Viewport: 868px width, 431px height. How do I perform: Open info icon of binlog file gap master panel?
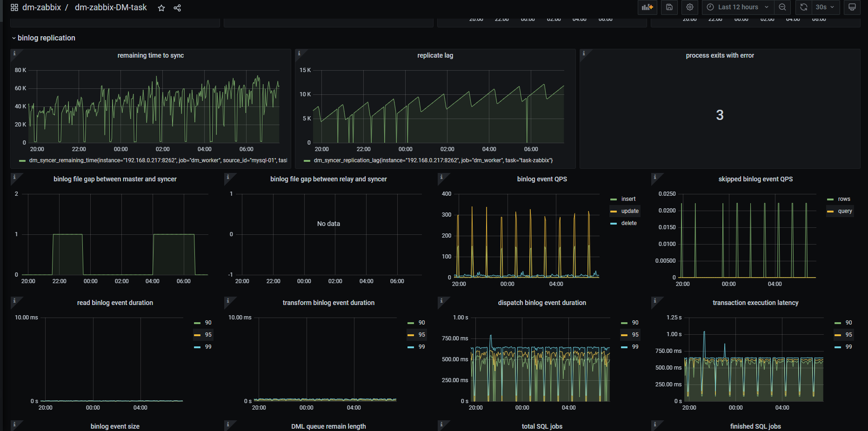pyautogui.click(x=14, y=177)
